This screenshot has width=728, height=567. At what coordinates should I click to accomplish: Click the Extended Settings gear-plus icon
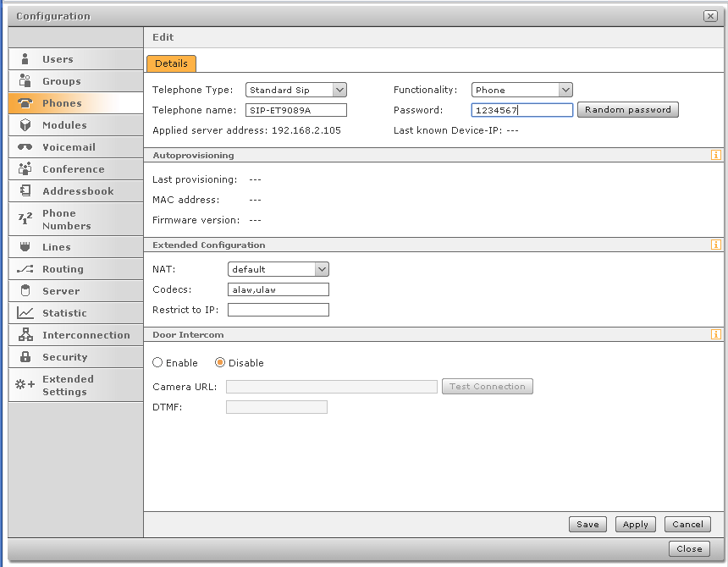click(x=25, y=385)
